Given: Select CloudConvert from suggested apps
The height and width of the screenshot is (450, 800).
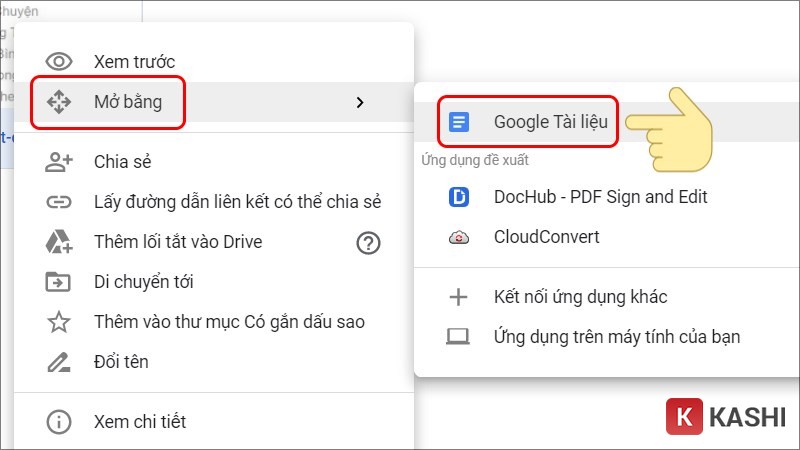Looking at the screenshot, I should tap(607, 237).
